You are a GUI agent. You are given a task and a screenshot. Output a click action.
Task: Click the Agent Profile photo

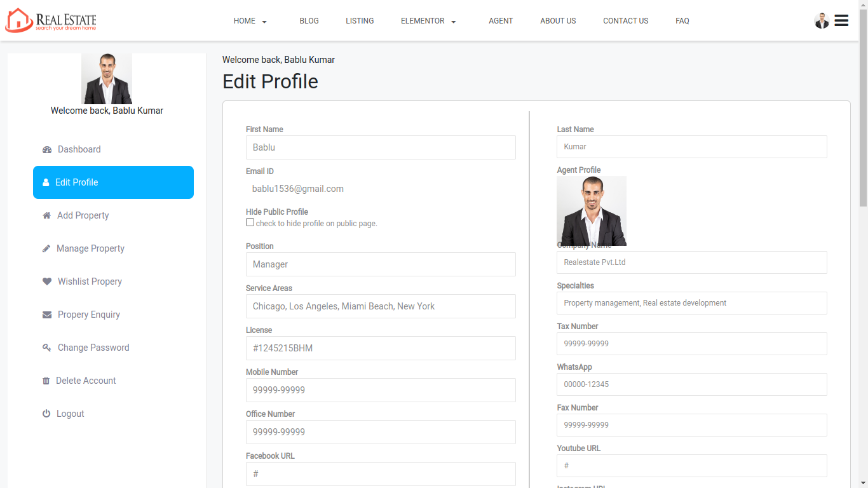(x=592, y=211)
